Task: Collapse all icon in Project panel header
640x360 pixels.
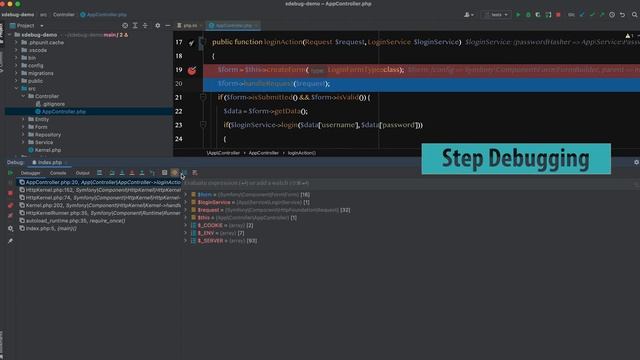Action: [x=145, y=25]
